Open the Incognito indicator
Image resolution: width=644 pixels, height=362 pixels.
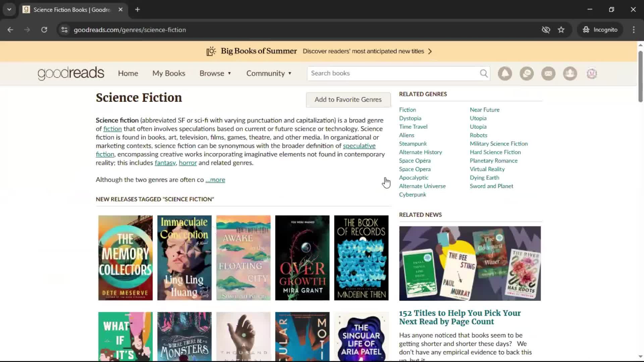(x=600, y=30)
